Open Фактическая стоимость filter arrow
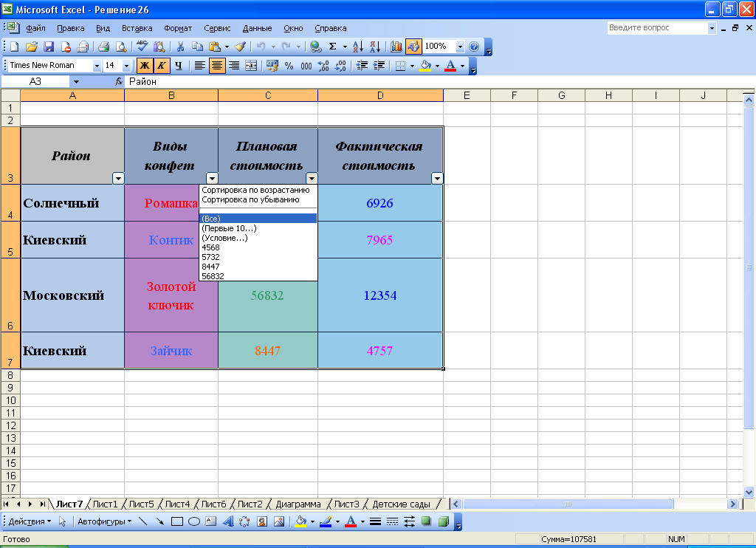 coord(437,179)
